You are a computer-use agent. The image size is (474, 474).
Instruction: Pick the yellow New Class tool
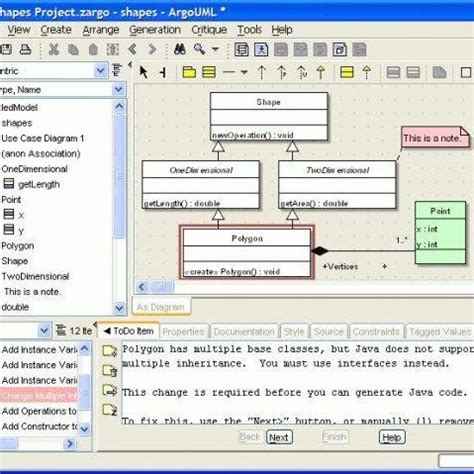click(x=209, y=72)
